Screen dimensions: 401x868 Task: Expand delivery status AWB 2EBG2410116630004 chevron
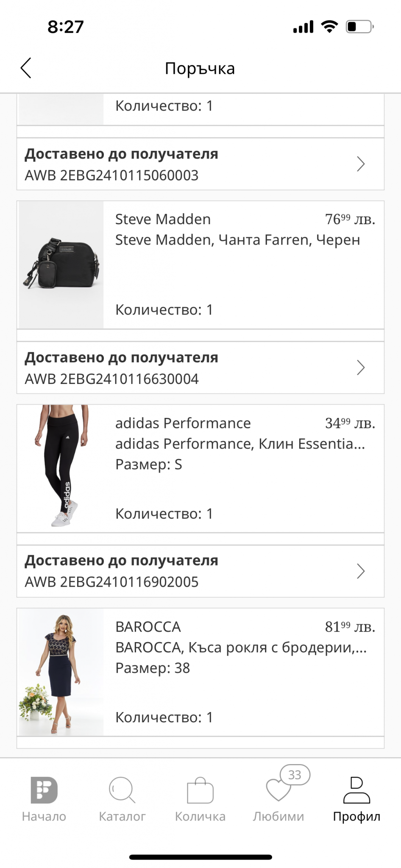pyautogui.click(x=361, y=367)
